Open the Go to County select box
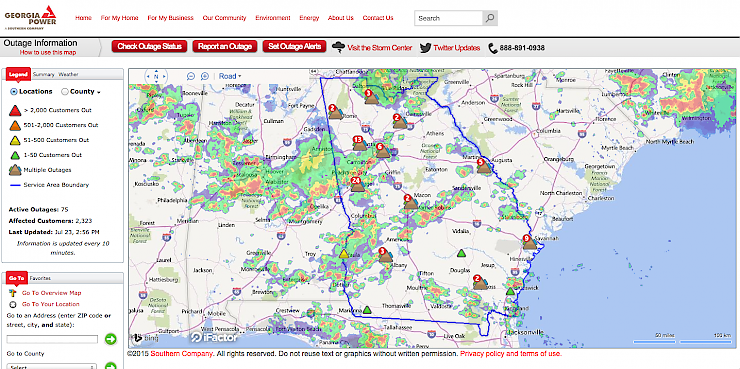 click(52, 366)
